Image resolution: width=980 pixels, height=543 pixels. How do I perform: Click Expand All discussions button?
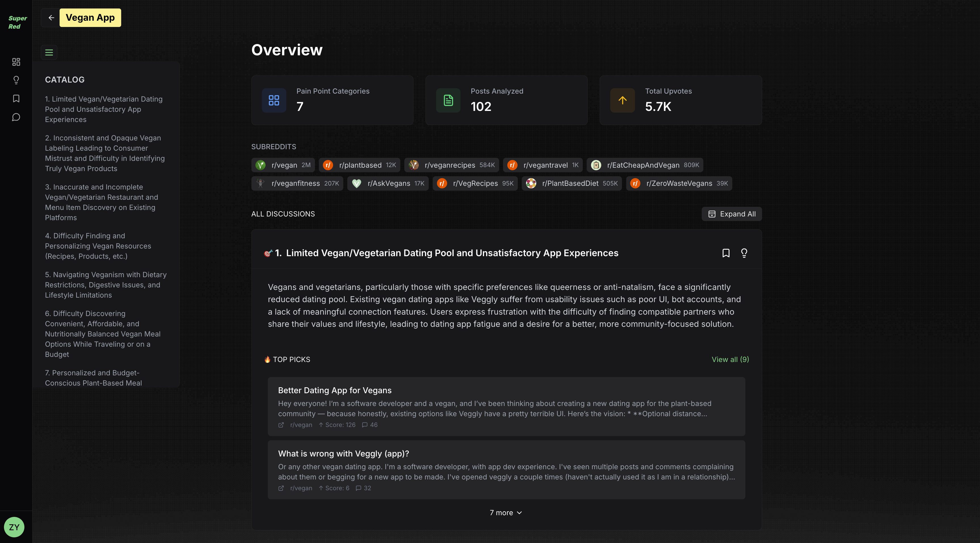[x=731, y=214]
